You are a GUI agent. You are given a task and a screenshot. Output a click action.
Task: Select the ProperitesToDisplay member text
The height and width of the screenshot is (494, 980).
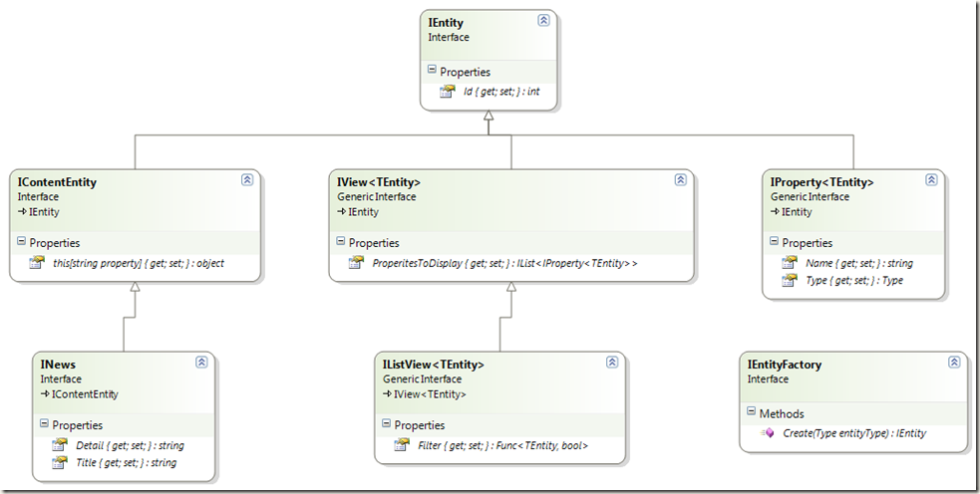coord(505,263)
